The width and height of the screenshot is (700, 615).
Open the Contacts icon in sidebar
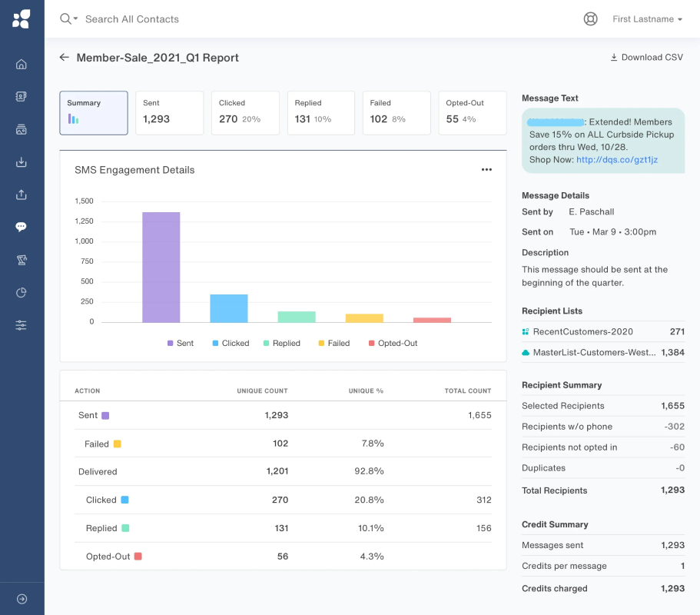tap(21, 96)
